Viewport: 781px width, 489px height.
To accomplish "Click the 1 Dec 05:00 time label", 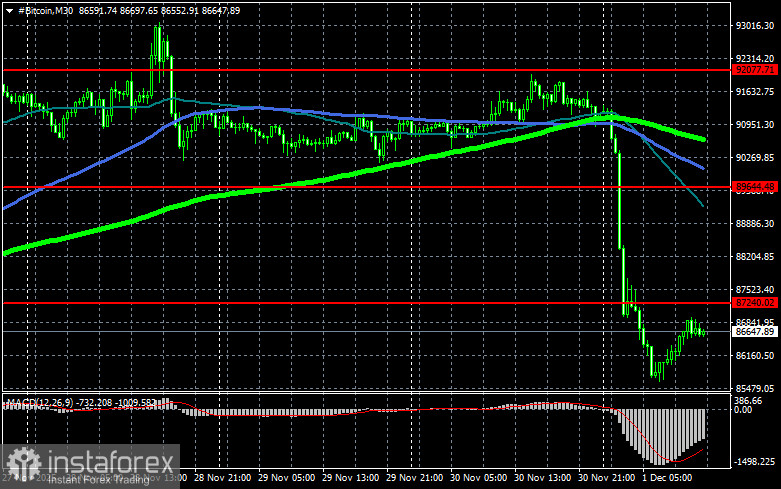I will [668, 480].
